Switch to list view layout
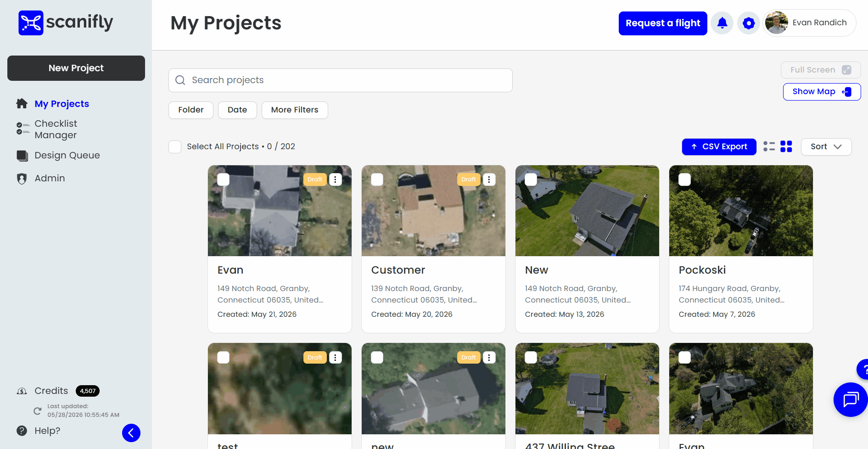 769,146
